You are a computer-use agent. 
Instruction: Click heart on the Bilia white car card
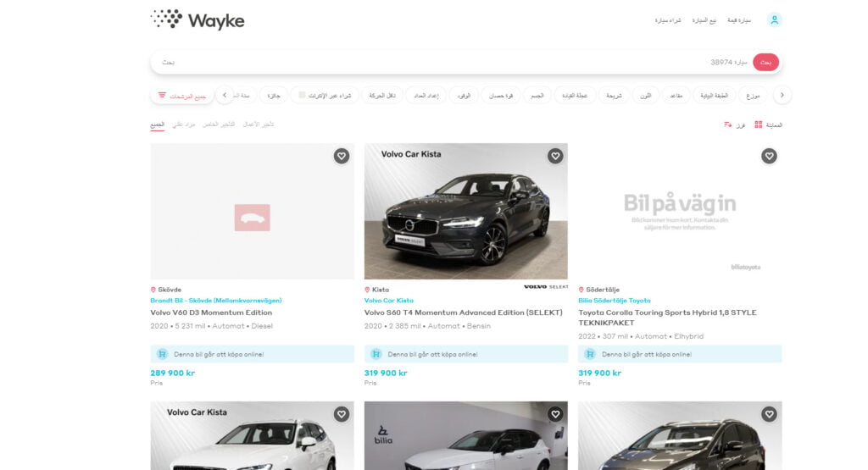tap(555, 414)
